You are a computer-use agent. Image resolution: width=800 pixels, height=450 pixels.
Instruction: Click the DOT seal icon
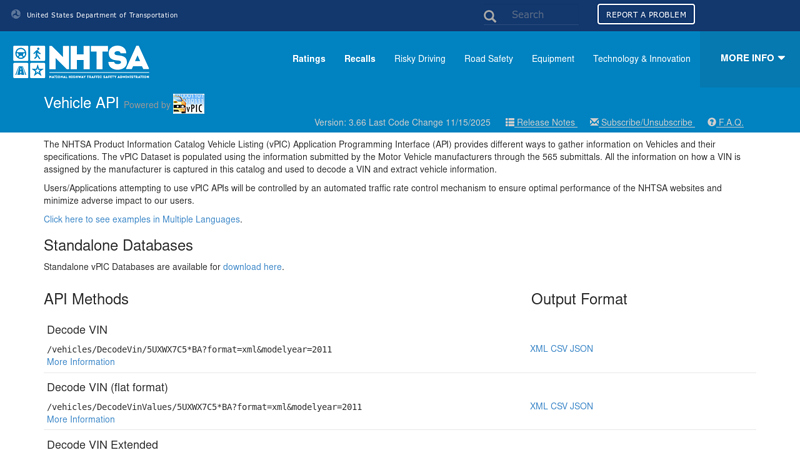16,14
